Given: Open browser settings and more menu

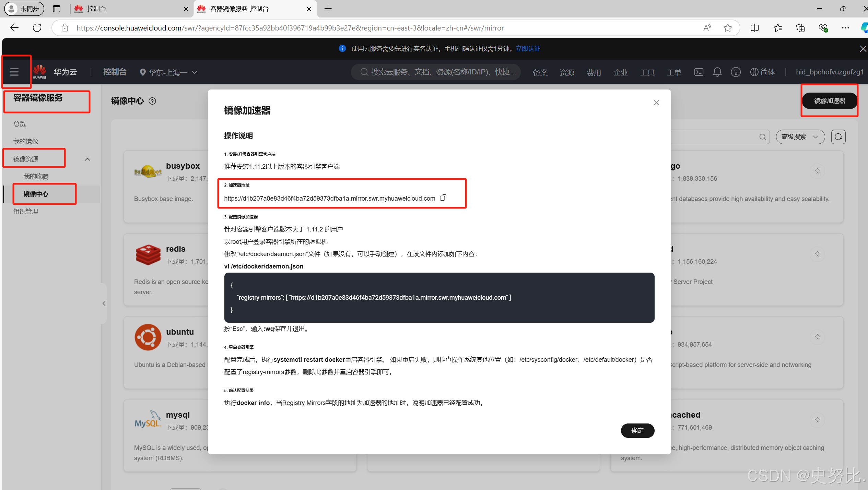Looking at the screenshot, I should 845,28.
